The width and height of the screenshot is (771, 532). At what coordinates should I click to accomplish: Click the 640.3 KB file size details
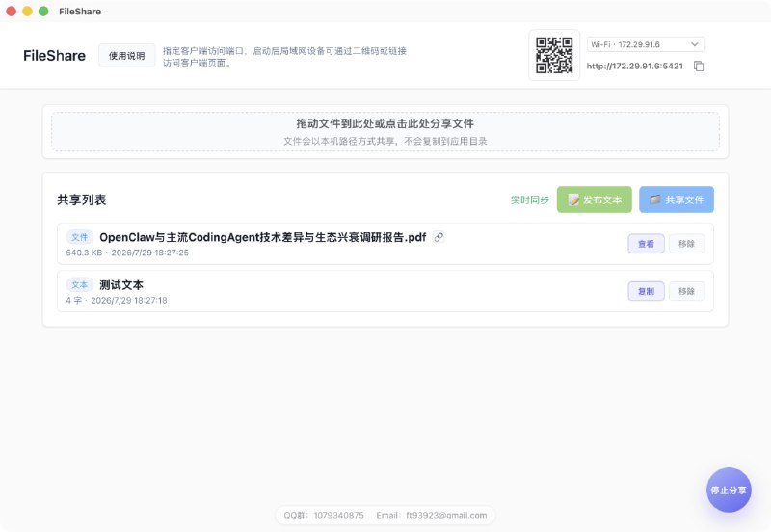pyautogui.click(x=127, y=253)
